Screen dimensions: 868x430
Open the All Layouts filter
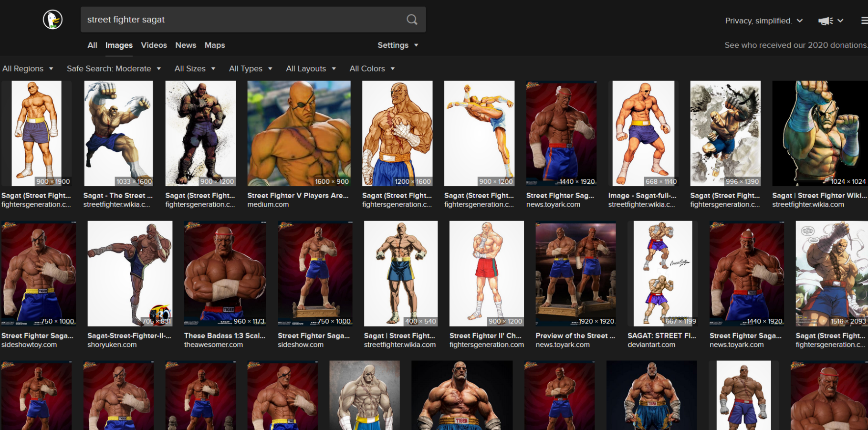coord(311,68)
